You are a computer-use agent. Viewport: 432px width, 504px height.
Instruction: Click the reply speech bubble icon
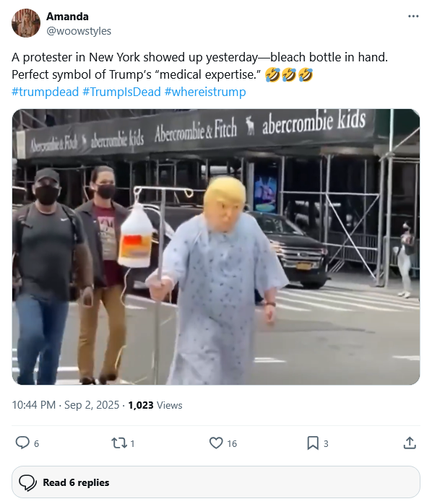[x=22, y=443]
